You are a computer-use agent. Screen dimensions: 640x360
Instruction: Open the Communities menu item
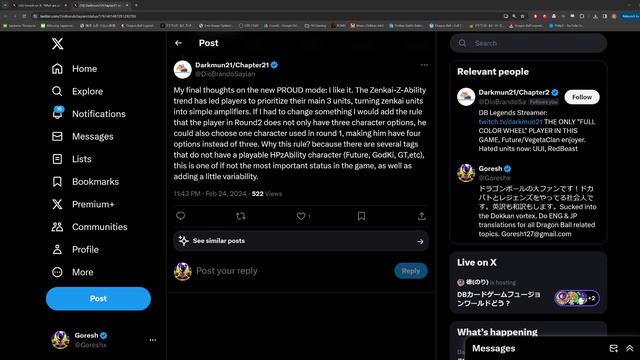pos(89,227)
